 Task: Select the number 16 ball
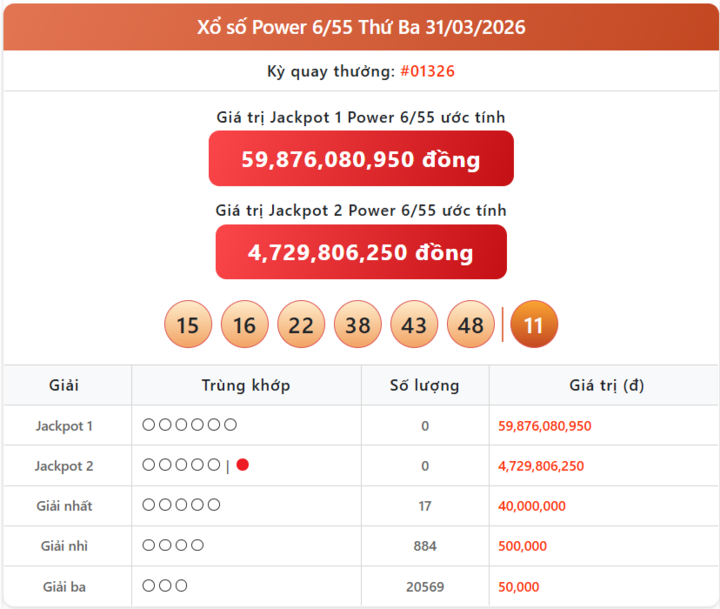pyautogui.click(x=244, y=324)
